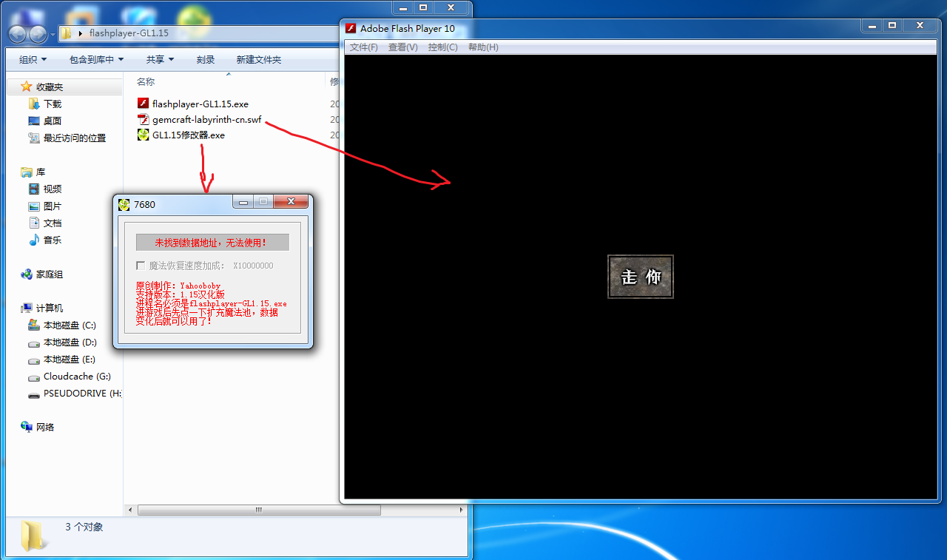Open 本地磁盘 (E:) drive
Viewport: 947px width, 560px height.
[x=70, y=359]
